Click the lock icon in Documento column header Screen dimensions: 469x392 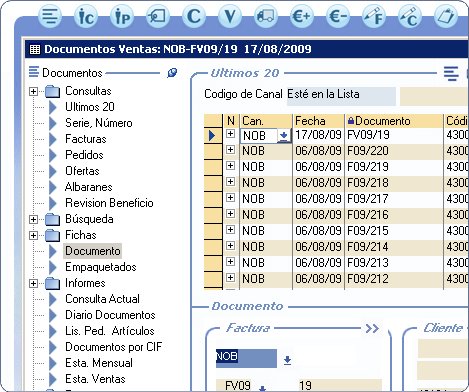click(x=350, y=121)
